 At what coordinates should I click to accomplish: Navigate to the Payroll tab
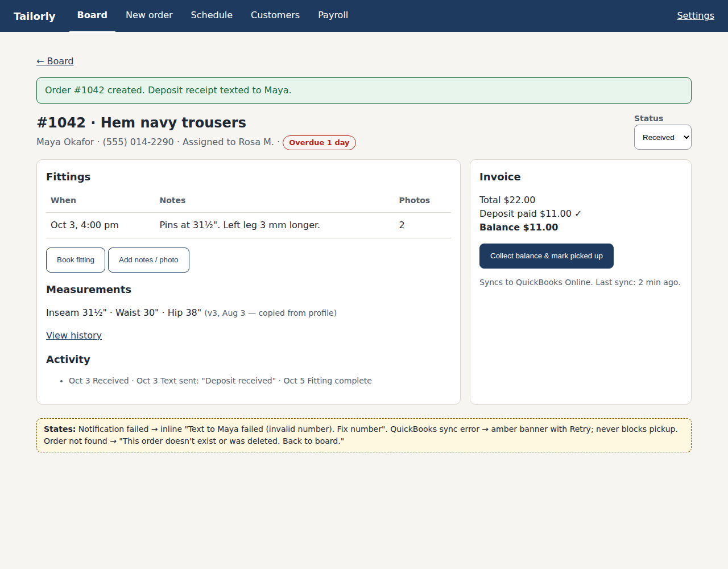tap(333, 15)
